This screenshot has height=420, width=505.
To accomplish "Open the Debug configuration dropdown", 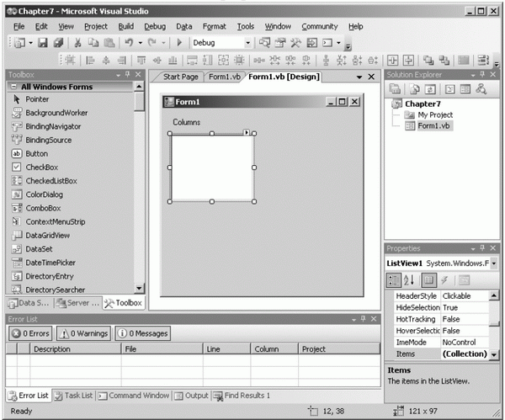I will (247, 43).
